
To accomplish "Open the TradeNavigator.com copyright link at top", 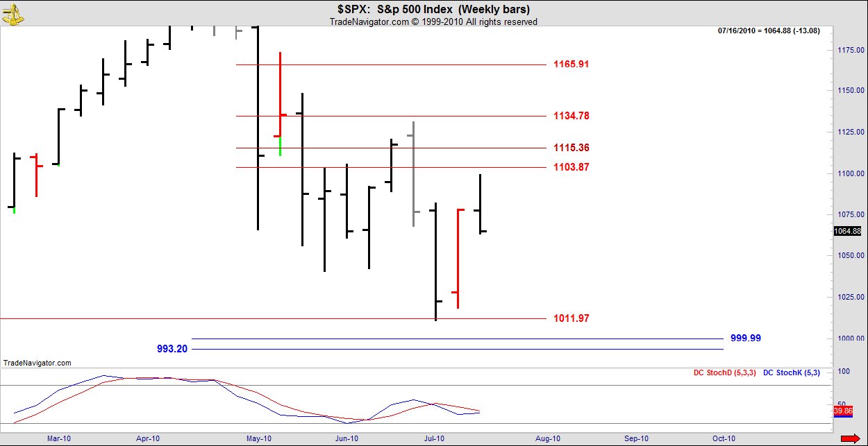I will [x=433, y=22].
